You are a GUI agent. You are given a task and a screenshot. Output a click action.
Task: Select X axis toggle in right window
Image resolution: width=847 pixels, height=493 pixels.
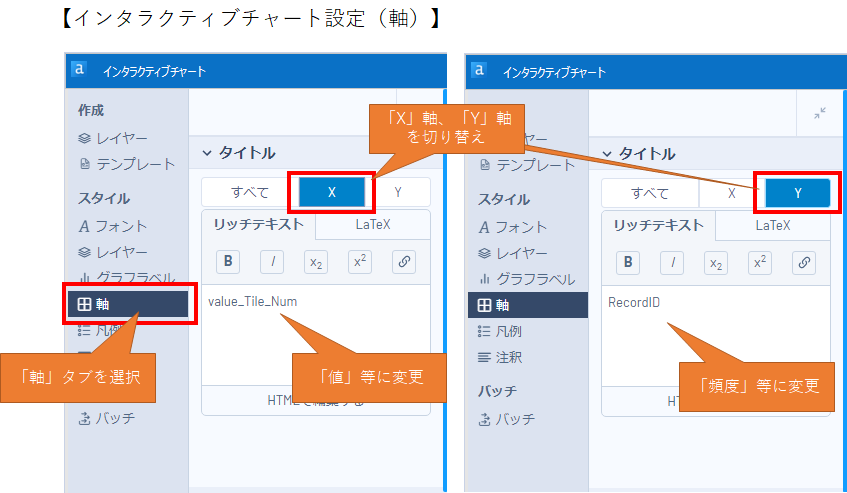(x=731, y=193)
